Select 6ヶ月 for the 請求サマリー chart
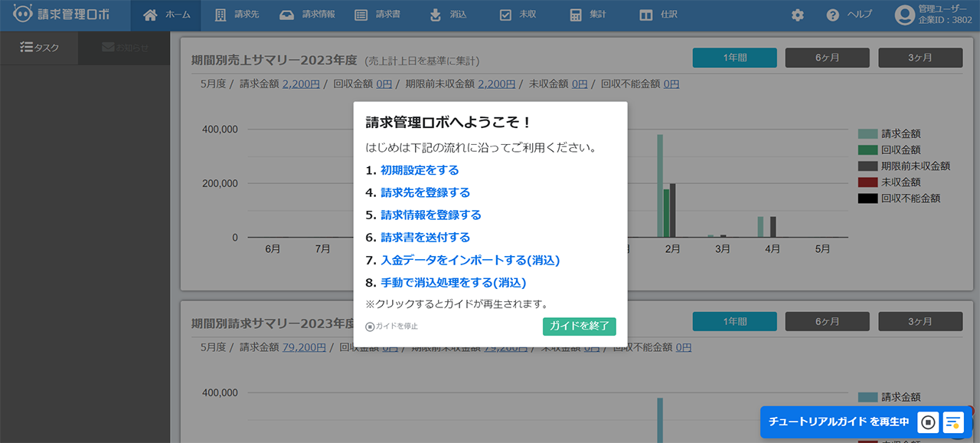The height and width of the screenshot is (443, 980). (x=828, y=321)
